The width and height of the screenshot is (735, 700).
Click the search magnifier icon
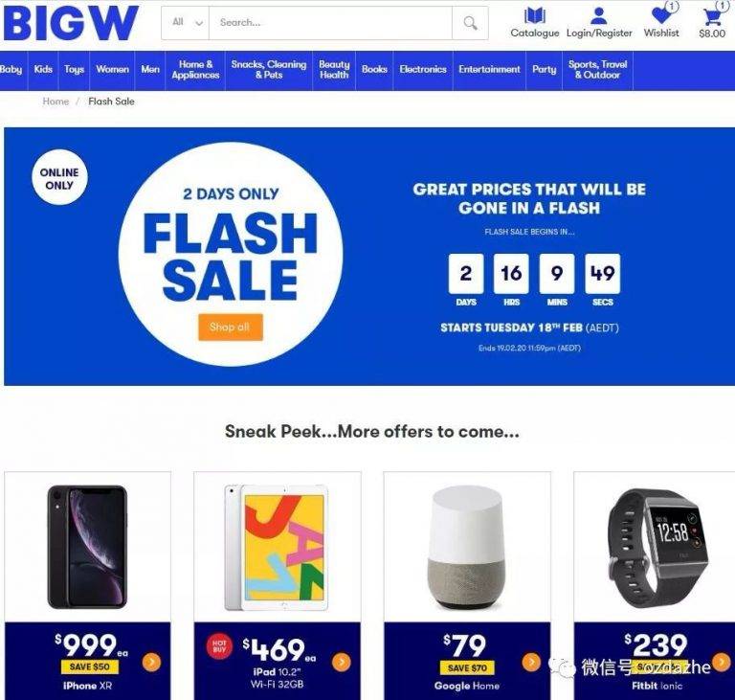(470, 23)
